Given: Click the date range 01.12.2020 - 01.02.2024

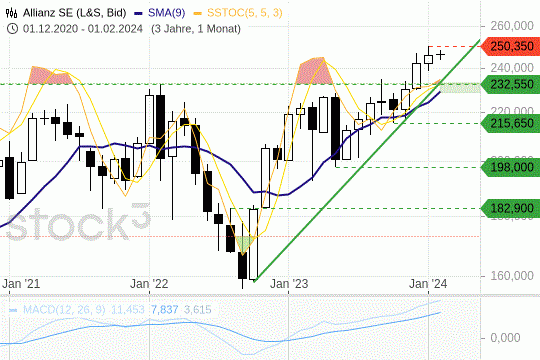Looking at the screenshot, I should coord(83,29).
